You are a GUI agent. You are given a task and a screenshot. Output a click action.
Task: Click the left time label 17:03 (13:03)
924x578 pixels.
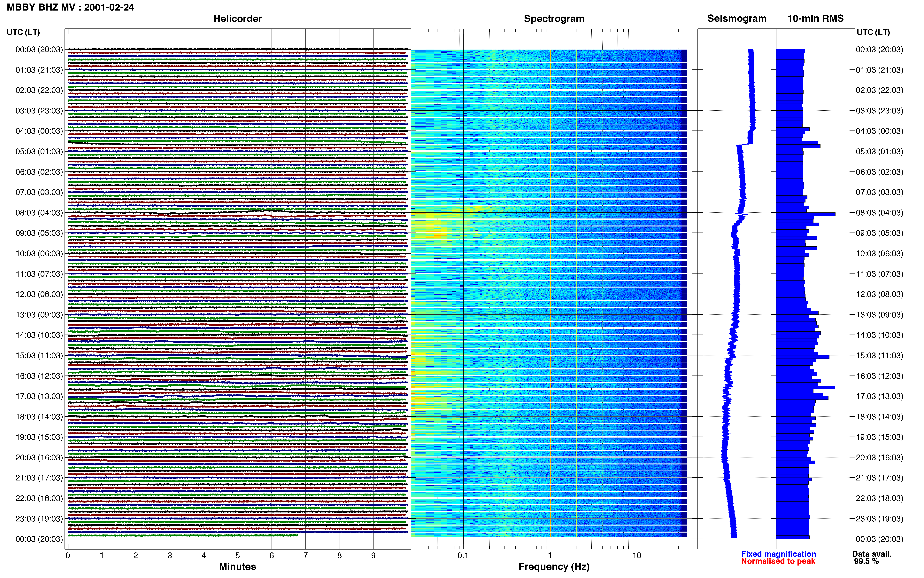(x=39, y=396)
